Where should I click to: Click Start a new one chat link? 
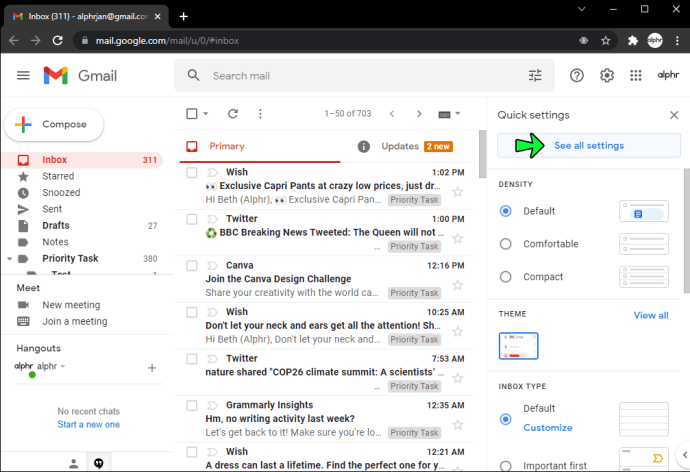pos(88,424)
